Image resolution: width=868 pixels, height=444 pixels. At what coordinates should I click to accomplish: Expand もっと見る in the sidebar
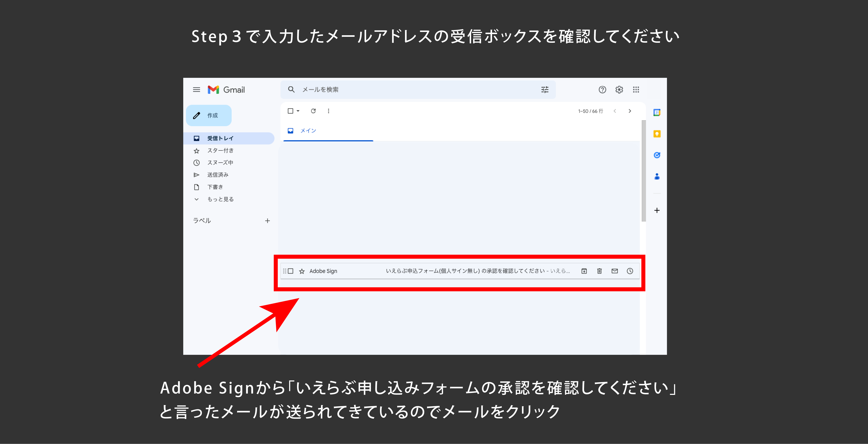point(220,199)
